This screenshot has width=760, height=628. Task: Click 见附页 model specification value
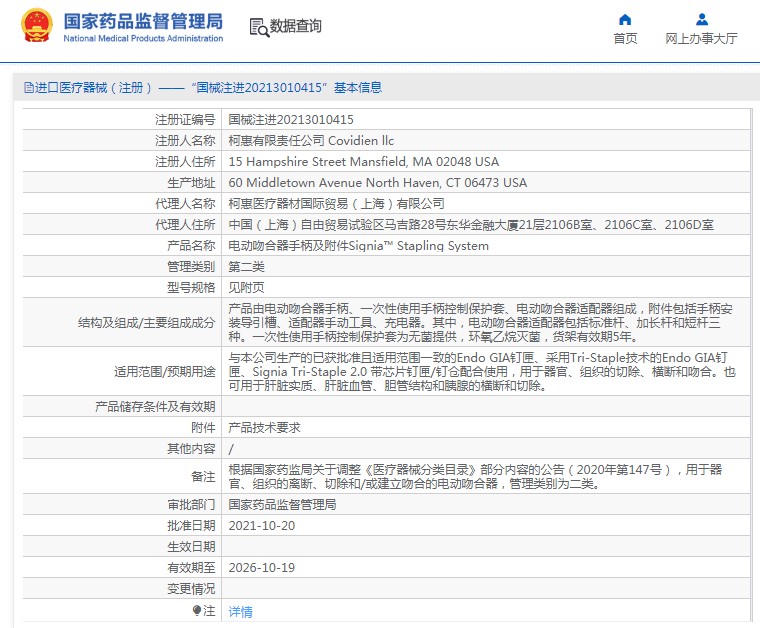click(x=246, y=288)
